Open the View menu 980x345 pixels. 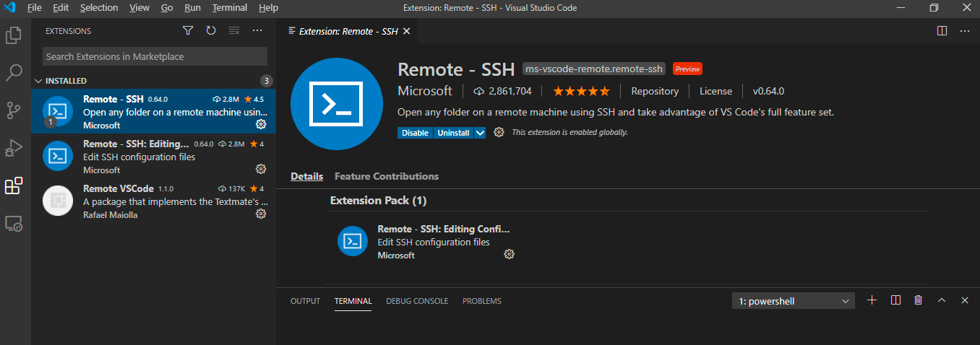coord(139,8)
